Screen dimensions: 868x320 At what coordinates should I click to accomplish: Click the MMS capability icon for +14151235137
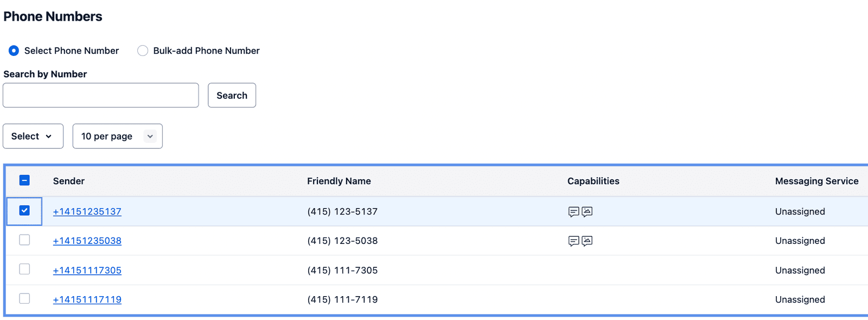tap(587, 212)
